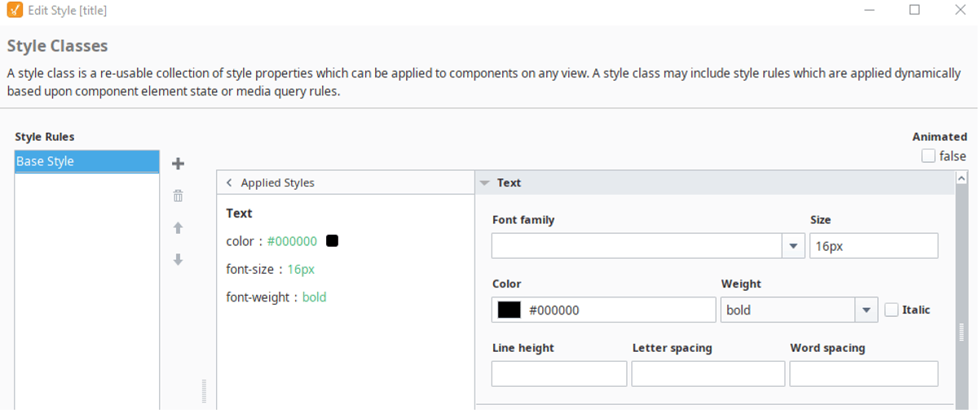The height and width of the screenshot is (413, 980).
Task: Click the back chevron beside Applied Styles
Action: point(230,183)
